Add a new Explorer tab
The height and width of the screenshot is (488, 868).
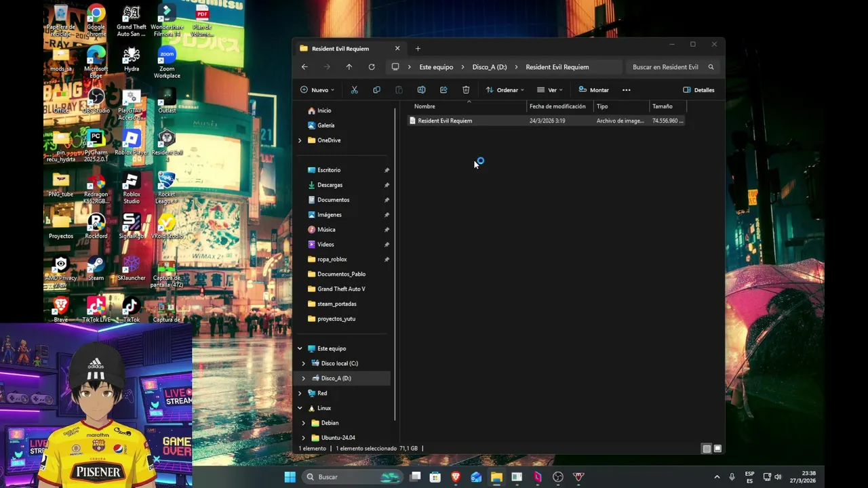(418, 49)
